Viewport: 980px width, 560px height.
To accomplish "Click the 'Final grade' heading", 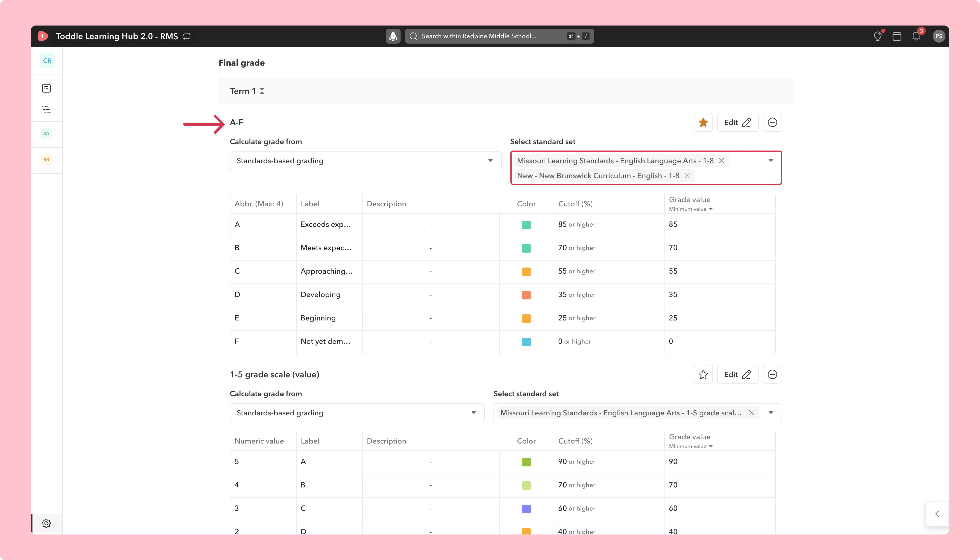I will [241, 63].
